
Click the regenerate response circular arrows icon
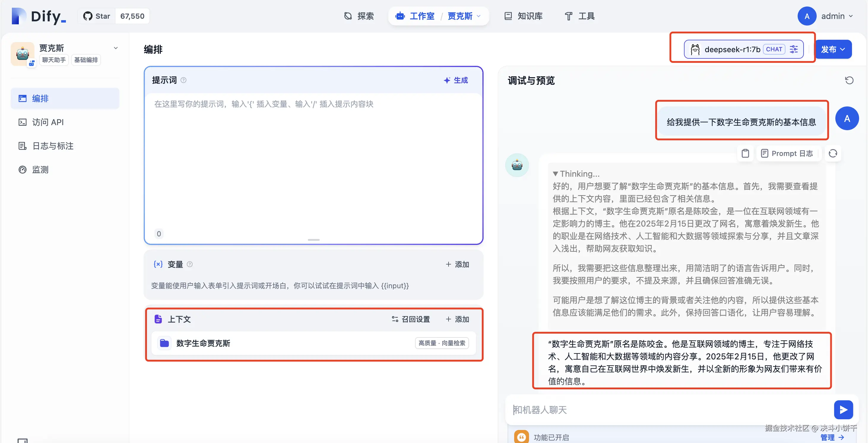point(833,154)
